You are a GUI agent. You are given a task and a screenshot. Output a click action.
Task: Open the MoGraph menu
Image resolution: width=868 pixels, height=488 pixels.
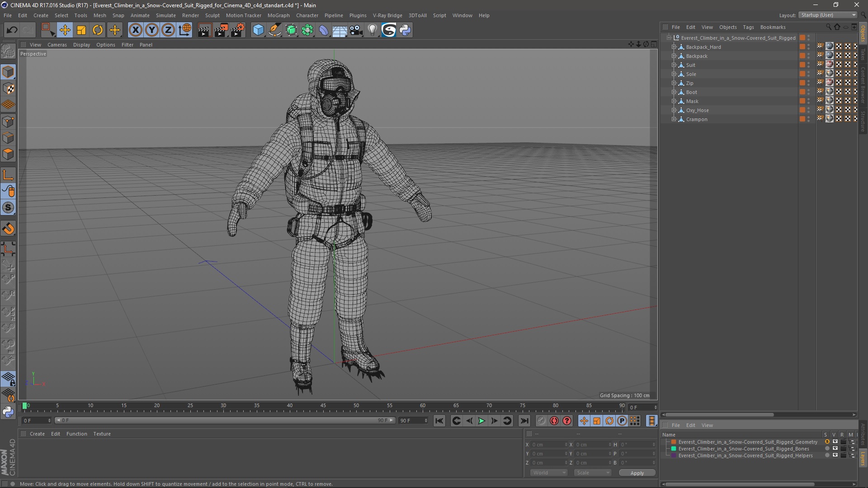coord(278,15)
